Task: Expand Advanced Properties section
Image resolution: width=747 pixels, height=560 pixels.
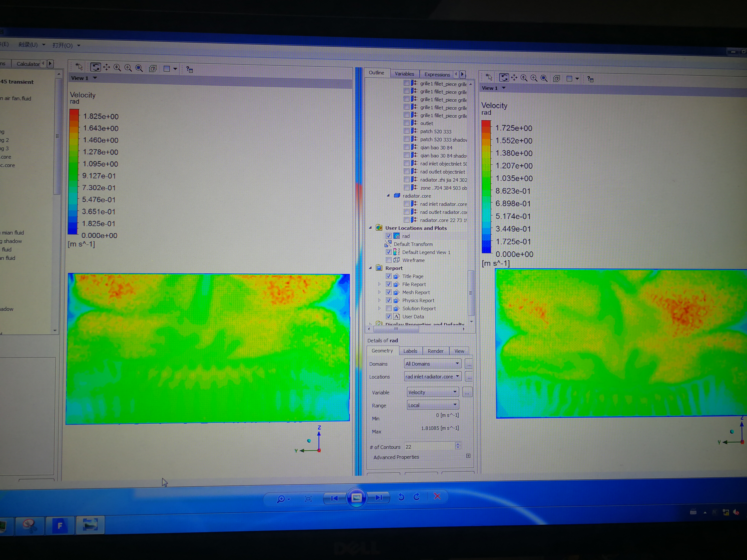Action: pos(468,456)
